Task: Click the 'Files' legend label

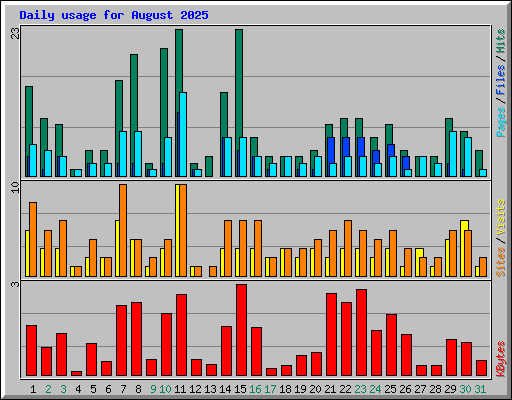Action: coord(500,80)
